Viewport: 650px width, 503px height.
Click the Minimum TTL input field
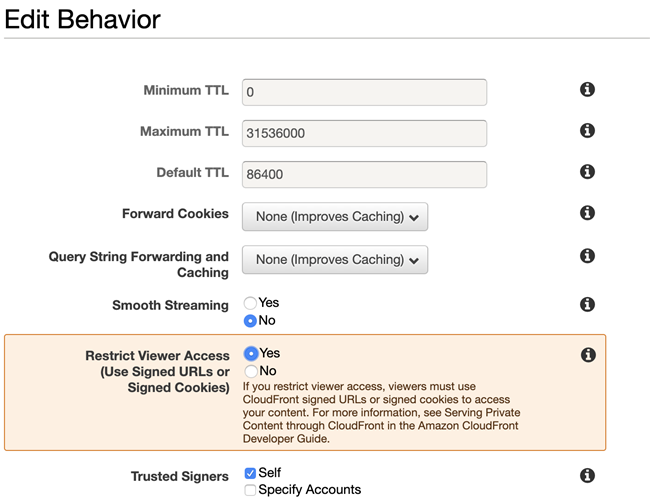364,92
